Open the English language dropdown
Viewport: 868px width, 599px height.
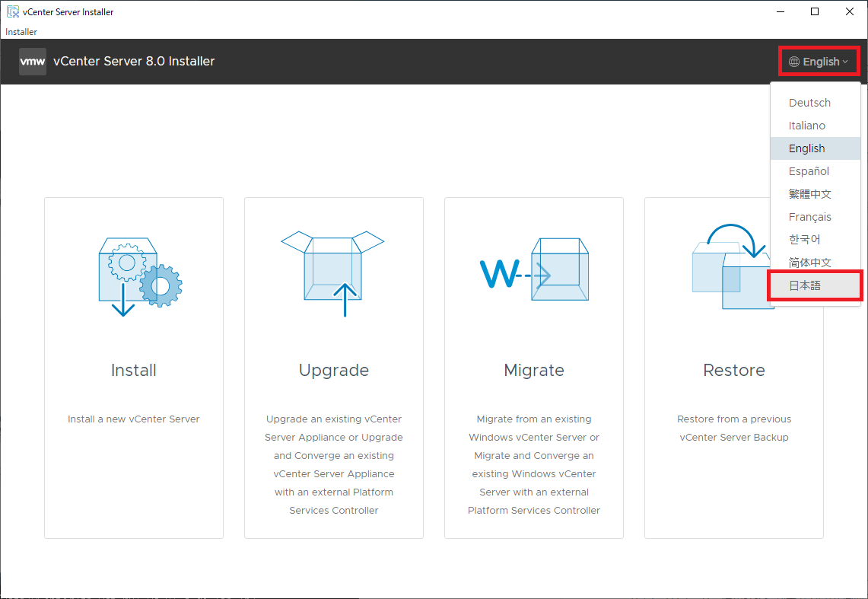pyautogui.click(x=819, y=62)
